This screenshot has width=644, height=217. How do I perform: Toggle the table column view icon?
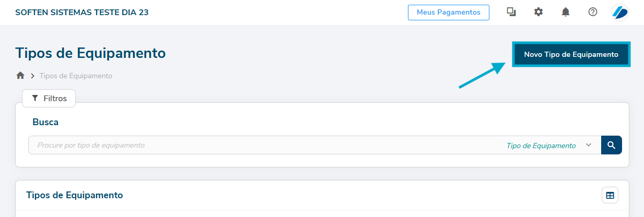(610, 195)
